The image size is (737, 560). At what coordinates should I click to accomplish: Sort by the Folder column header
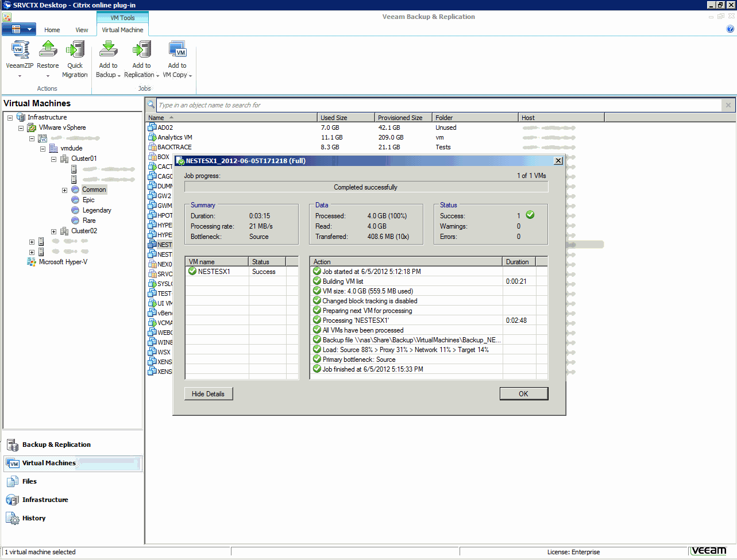click(476, 118)
